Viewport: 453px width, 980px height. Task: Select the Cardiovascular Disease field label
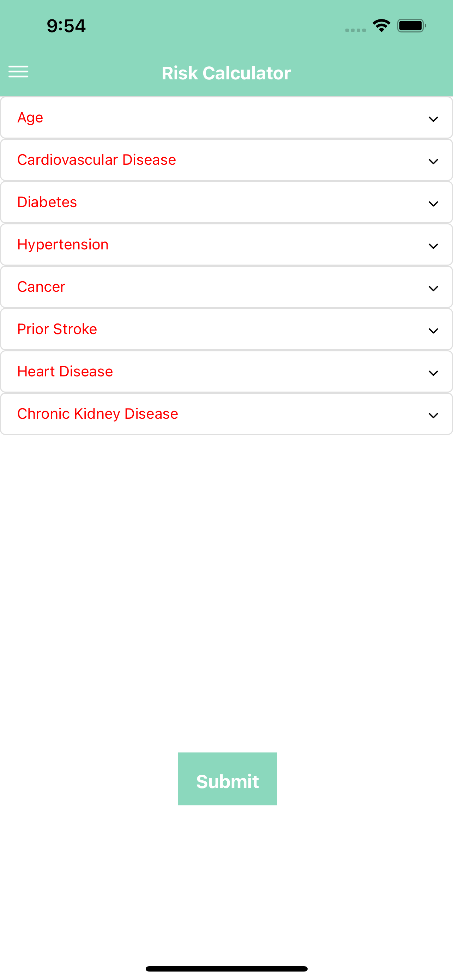tap(97, 160)
